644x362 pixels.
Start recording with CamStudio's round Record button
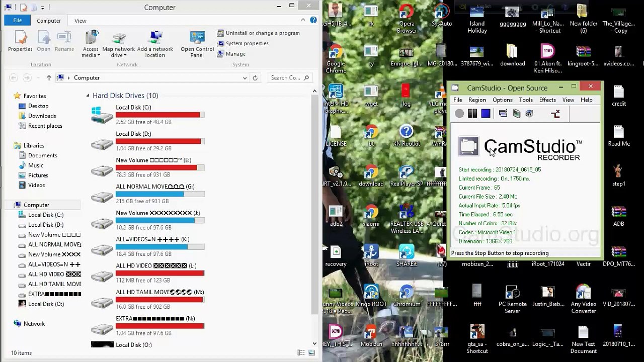[x=459, y=114]
